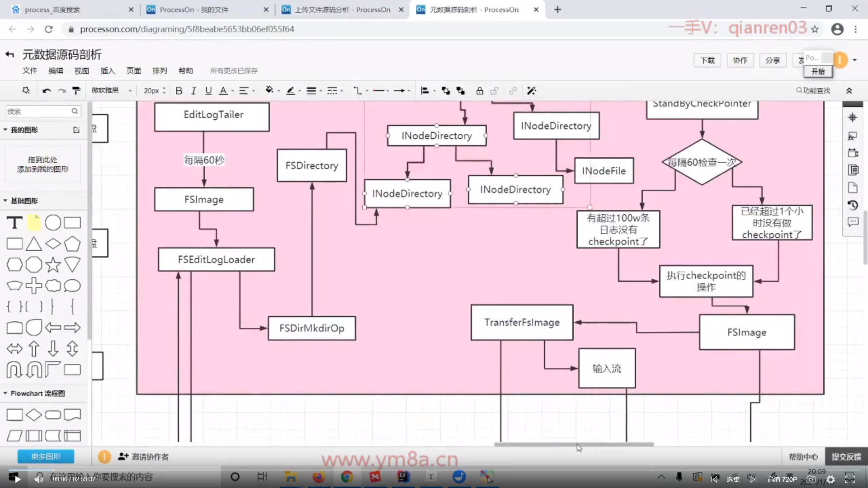Open the font family dropdown

point(112,90)
